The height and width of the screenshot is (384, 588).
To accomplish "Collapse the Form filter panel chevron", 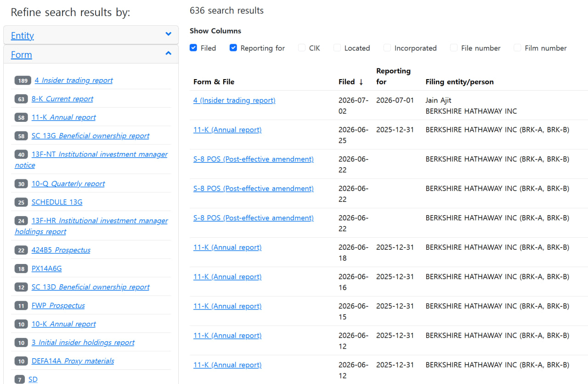I will [x=169, y=53].
